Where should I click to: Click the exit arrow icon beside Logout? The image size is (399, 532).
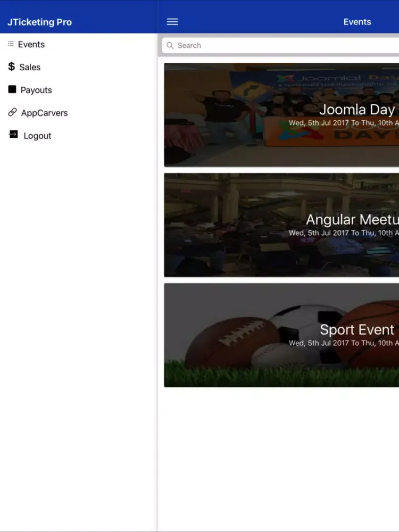(x=13, y=135)
